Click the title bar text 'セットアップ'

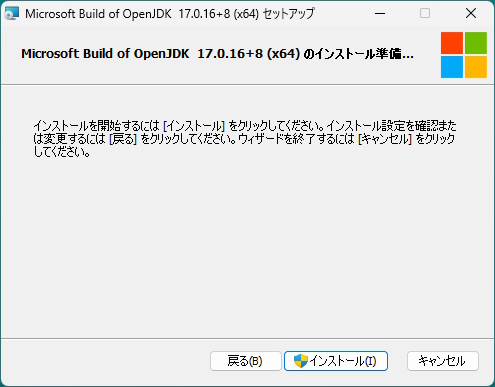(288, 14)
